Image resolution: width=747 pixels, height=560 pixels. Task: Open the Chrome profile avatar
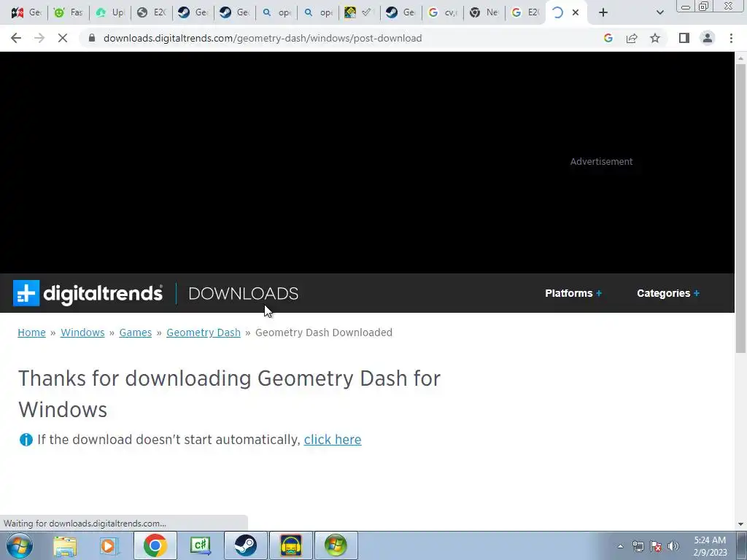click(708, 38)
